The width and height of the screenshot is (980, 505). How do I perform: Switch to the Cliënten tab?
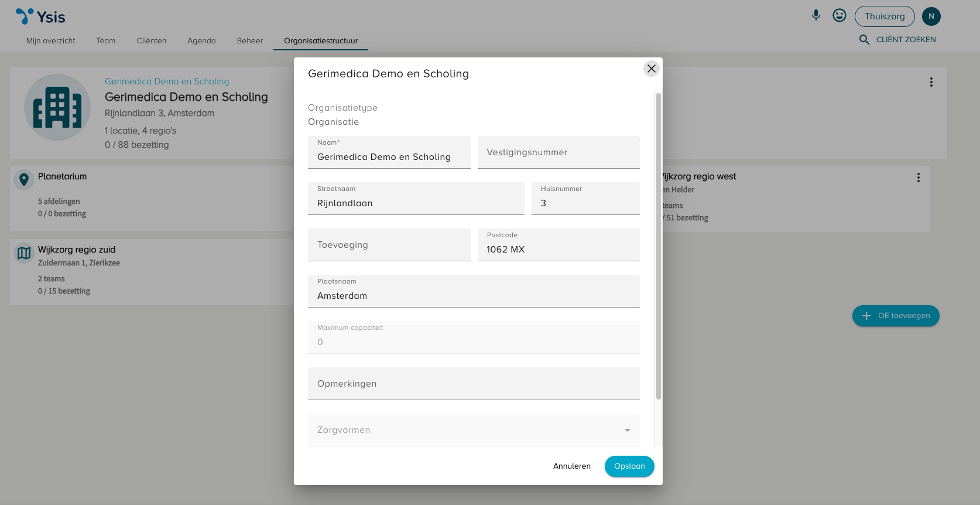[151, 41]
